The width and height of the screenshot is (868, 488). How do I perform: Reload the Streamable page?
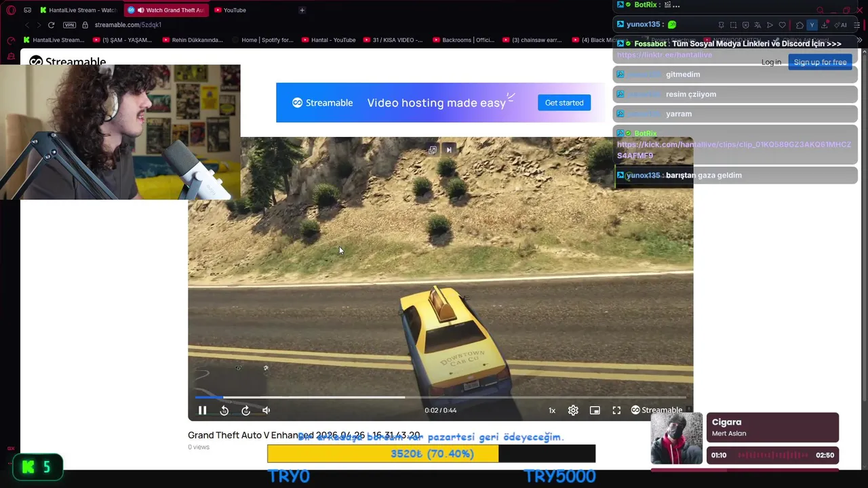coord(51,25)
